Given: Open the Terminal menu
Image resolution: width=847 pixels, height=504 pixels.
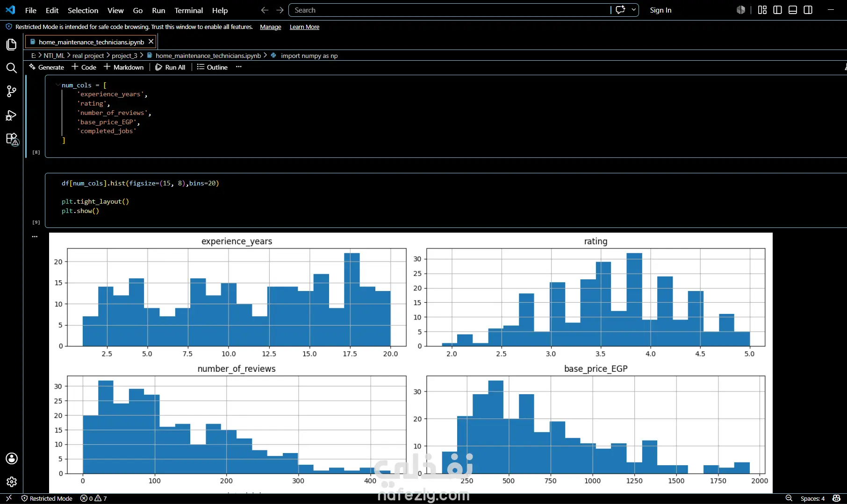Looking at the screenshot, I should point(188,10).
